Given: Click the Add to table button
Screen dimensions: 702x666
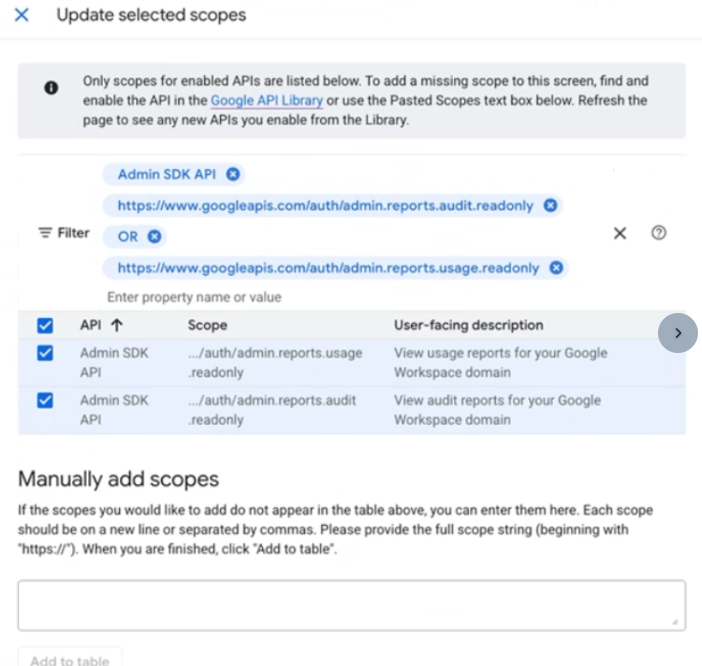Looking at the screenshot, I should (70, 660).
